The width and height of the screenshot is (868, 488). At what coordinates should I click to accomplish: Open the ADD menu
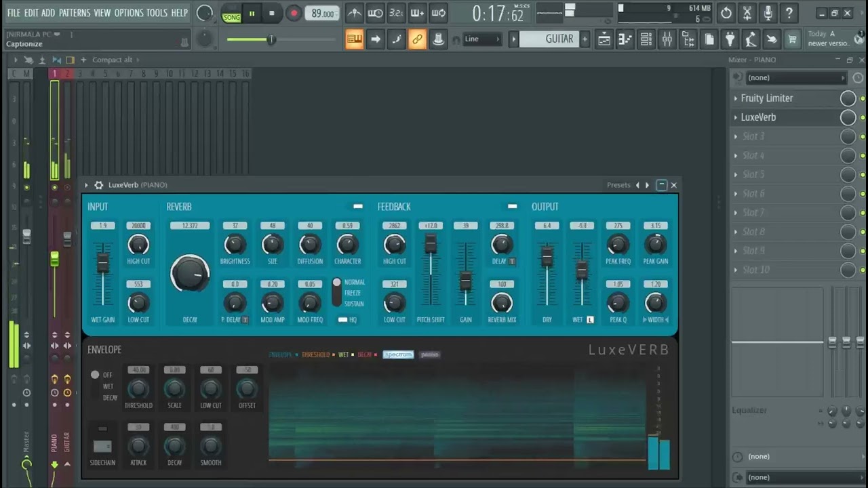(48, 13)
